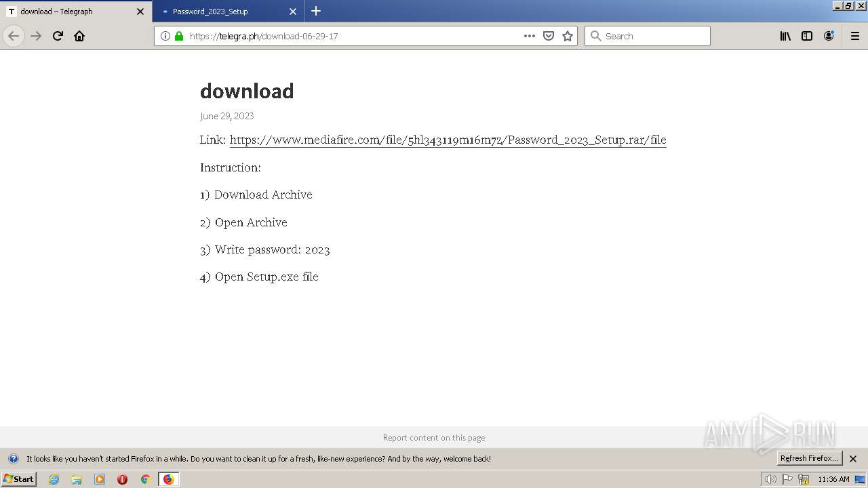Open the Firefox home page
This screenshot has height=488, width=868.
pyautogui.click(x=79, y=36)
